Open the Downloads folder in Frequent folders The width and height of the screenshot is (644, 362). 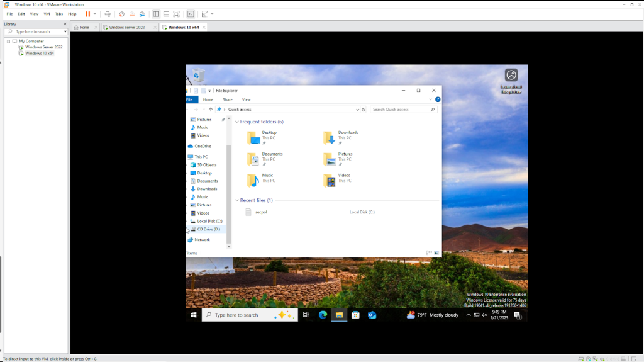point(348,135)
